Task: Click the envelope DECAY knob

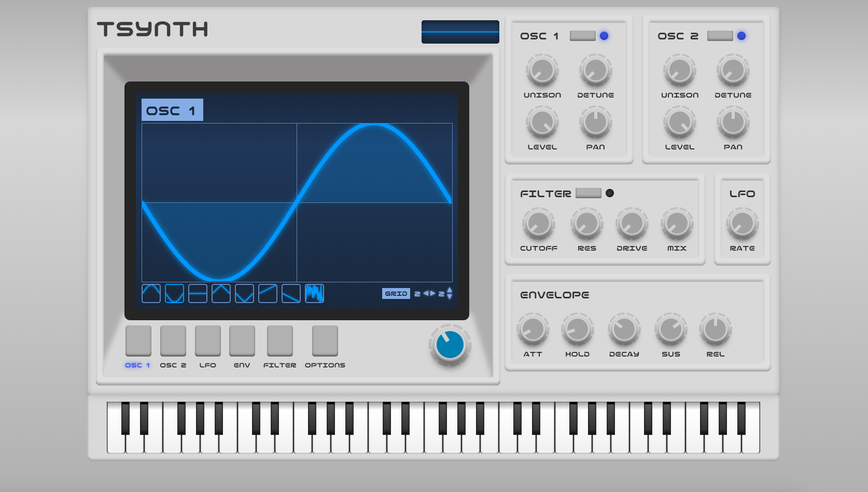Action: tap(624, 329)
